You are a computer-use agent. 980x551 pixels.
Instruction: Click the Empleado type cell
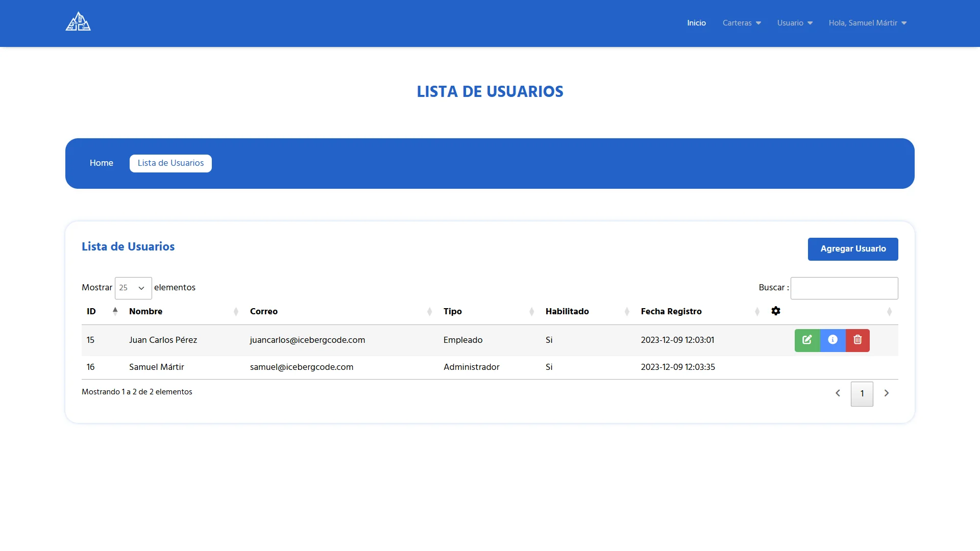[463, 340]
